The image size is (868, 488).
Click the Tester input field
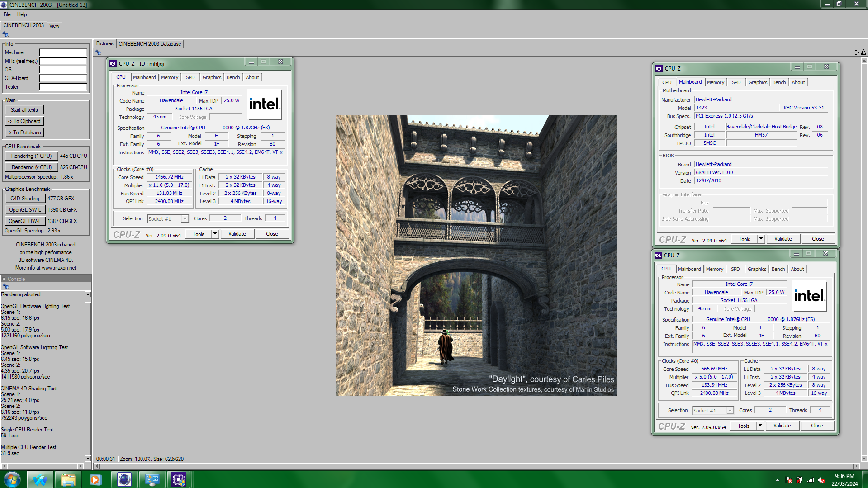coord(63,87)
